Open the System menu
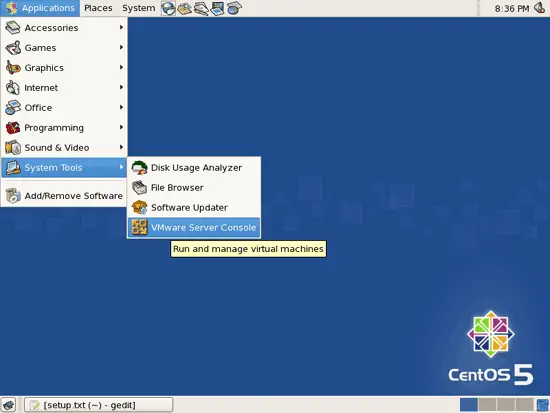The width and height of the screenshot is (550, 413). point(139,8)
